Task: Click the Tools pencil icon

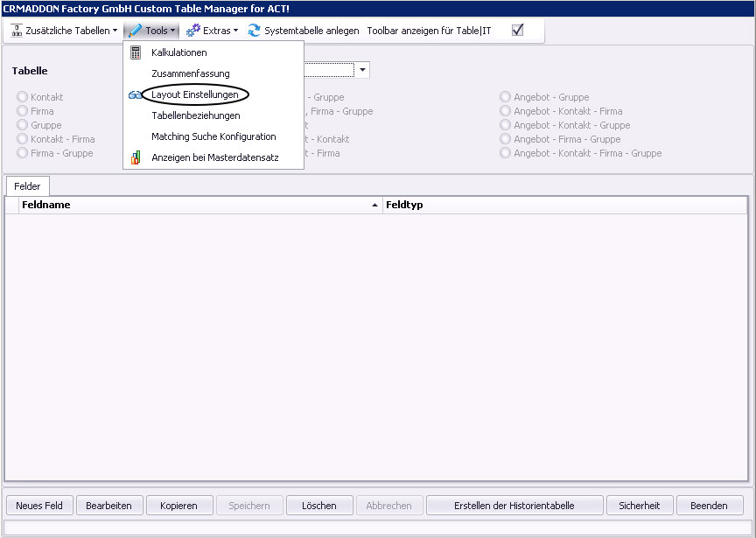Action: [135, 31]
